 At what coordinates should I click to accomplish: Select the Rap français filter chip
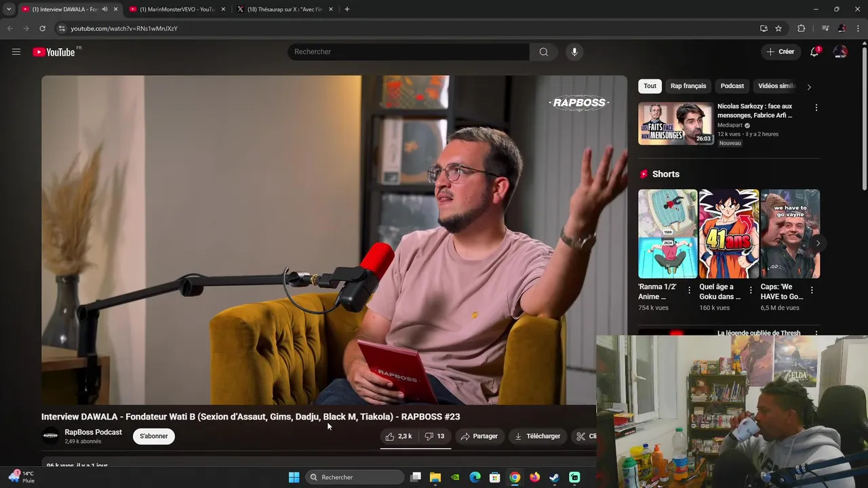688,86
